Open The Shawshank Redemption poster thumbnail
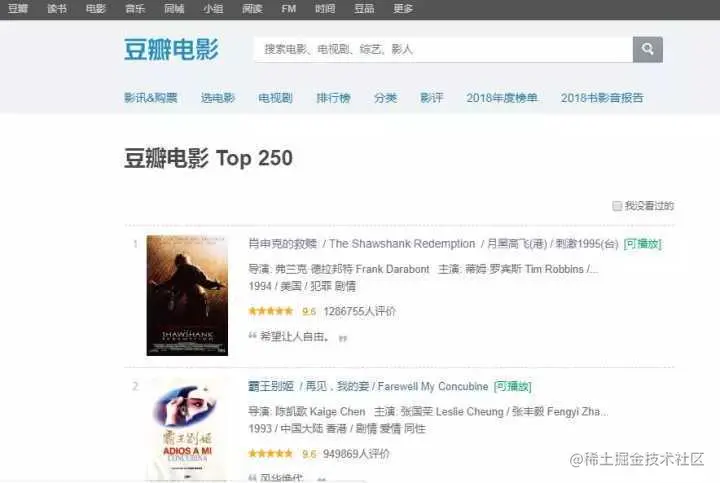This screenshot has height=483, width=720. [x=187, y=295]
